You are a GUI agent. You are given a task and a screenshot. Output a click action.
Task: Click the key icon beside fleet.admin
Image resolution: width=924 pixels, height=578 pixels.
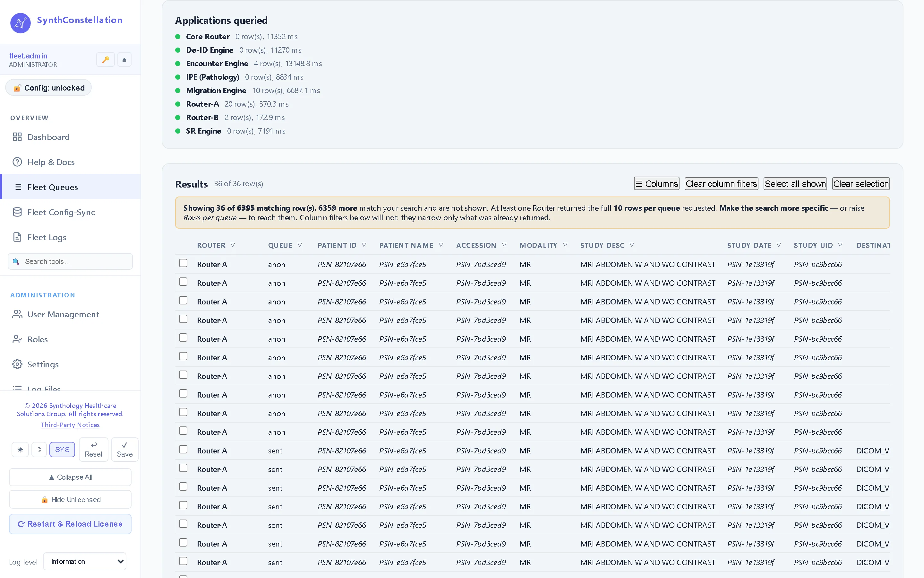tap(105, 60)
